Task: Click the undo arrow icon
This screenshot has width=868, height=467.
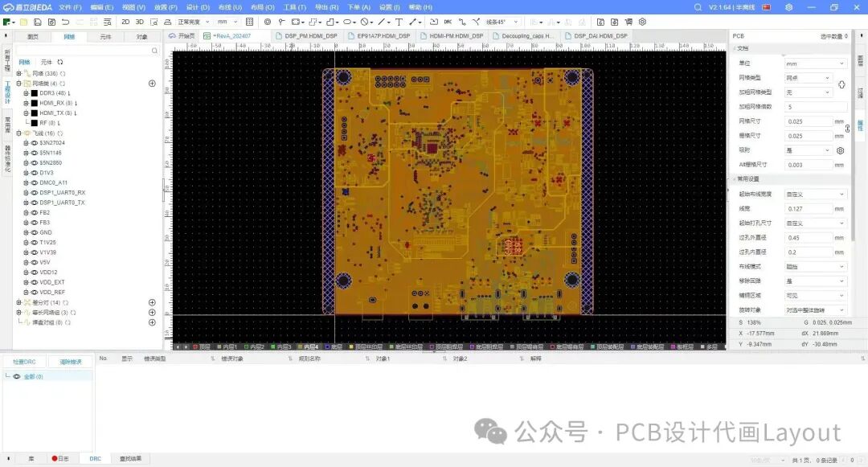Action: point(65,23)
